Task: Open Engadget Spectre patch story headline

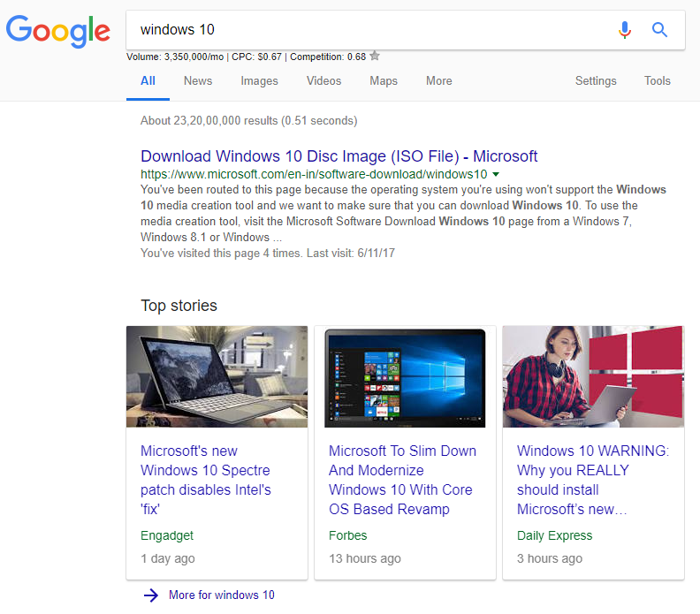Action: [x=206, y=480]
